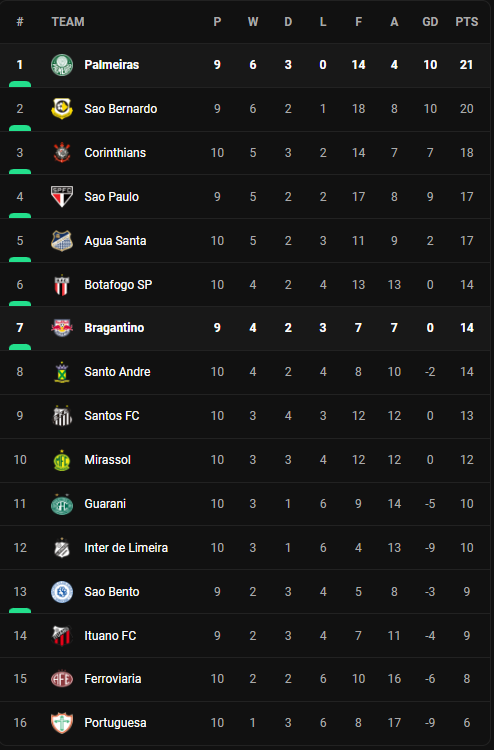Click the Portuguesa cross shield logo
The height and width of the screenshot is (750, 494).
point(62,723)
